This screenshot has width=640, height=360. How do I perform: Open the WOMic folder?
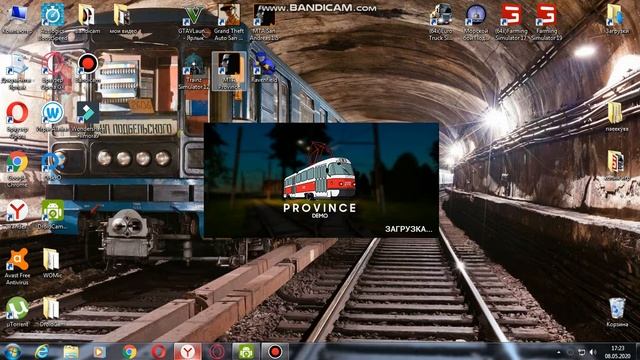(x=52, y=263)
